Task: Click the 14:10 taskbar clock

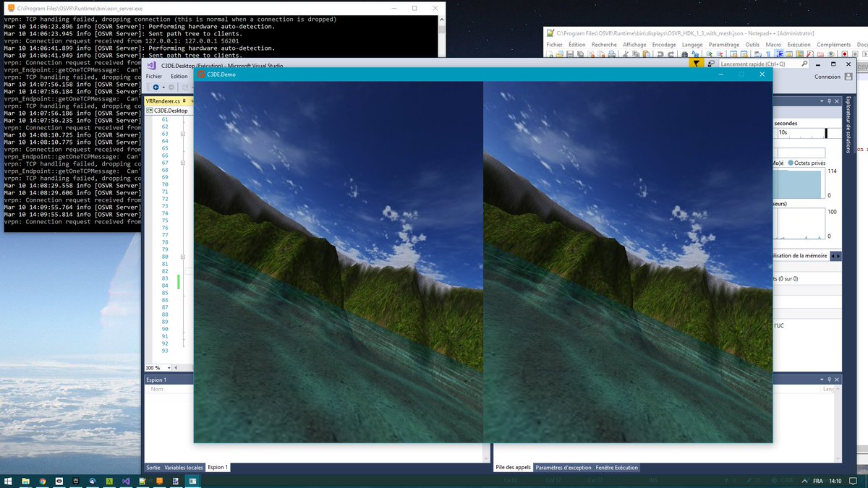Action: (x=835, y=481)
